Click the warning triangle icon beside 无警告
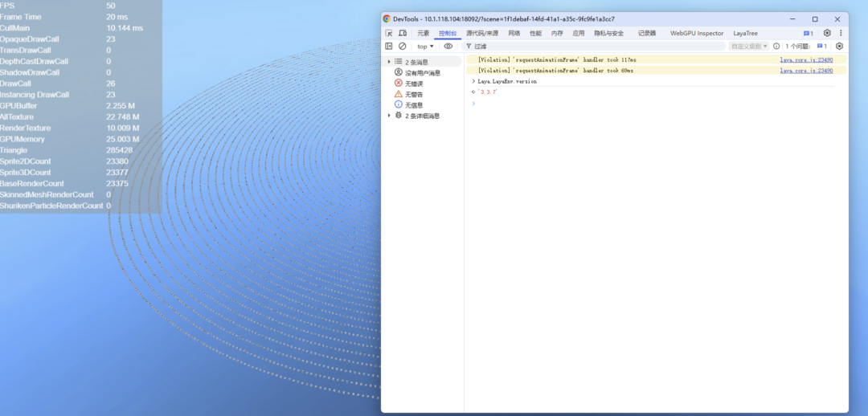The image size is (868, 416). 398,94
